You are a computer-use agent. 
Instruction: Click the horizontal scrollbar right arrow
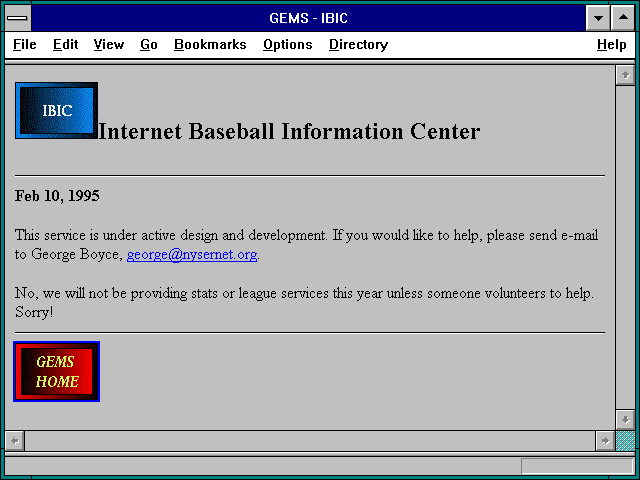(x=605, y=441)
